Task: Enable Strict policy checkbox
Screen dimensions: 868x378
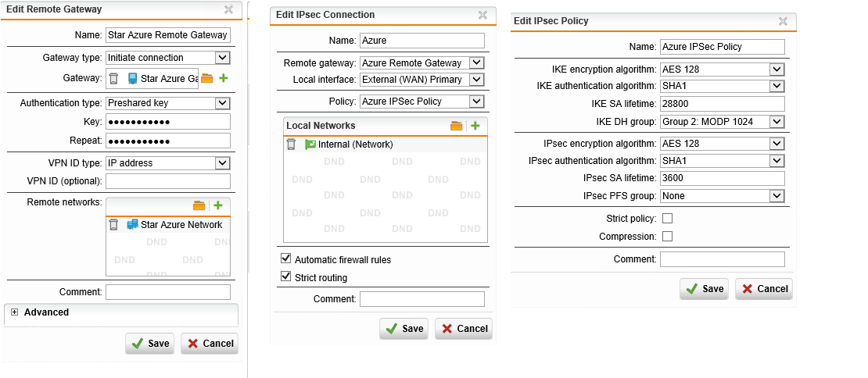Action: click(x=667, y=219)
